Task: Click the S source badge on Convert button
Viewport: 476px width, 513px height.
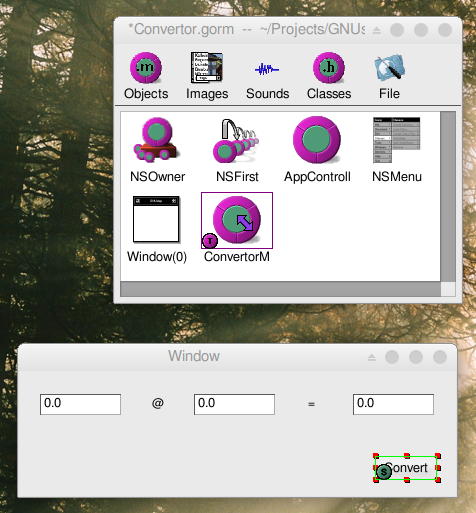Action: click(384, 472)
